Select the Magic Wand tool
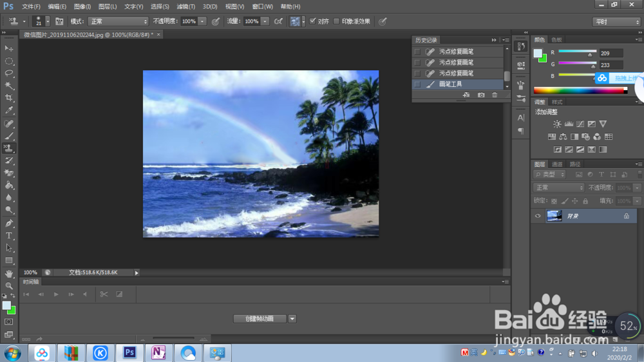Image resolution: width=644 pixels, height=362 pixels. (x=8, y=86)
